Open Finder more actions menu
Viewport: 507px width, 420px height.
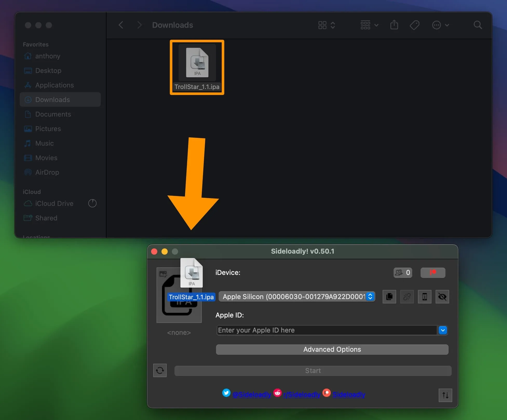point(441,25)
